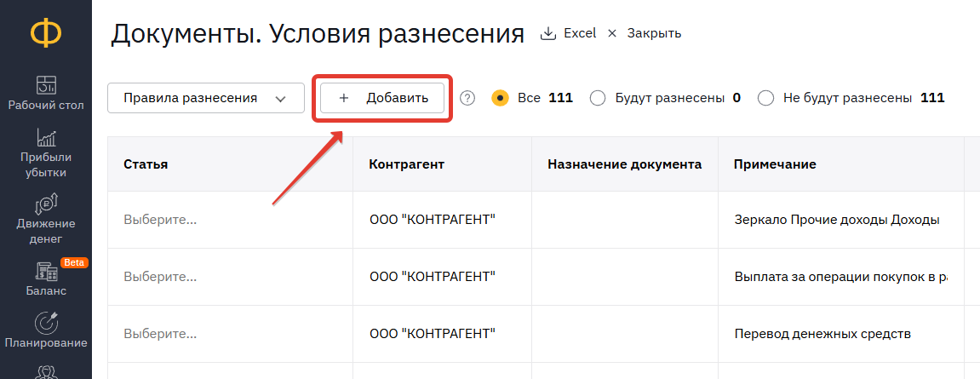Click the Документы. Условия разнесения title

coord(318,34)
